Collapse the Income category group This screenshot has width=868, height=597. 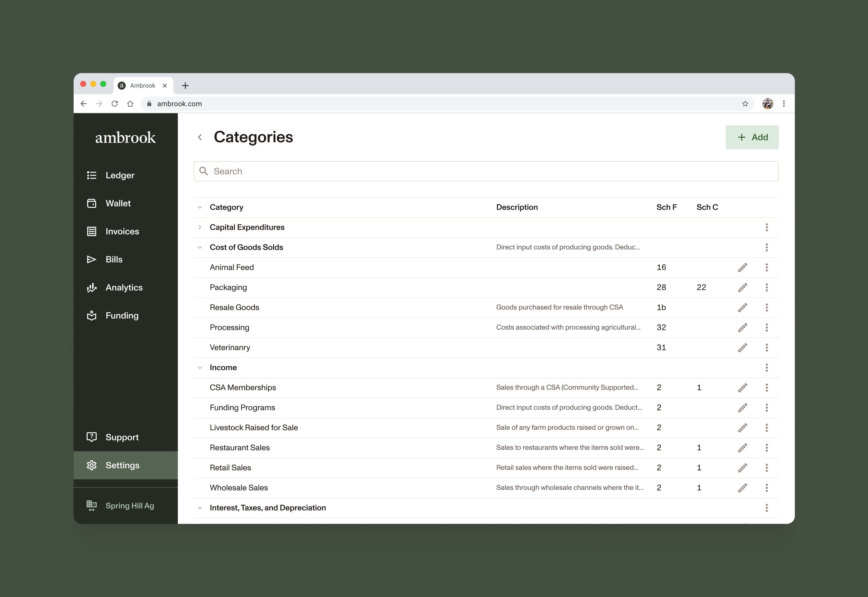coord(200,368)
